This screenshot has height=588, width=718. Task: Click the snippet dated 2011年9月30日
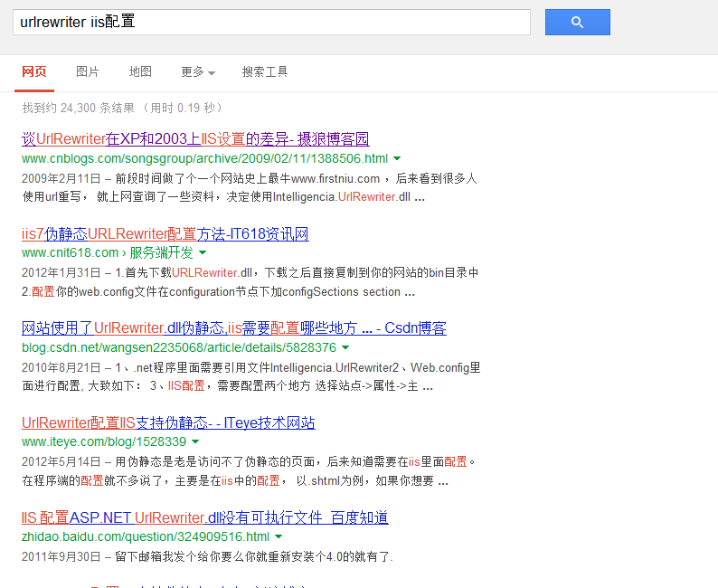point(207,557)
